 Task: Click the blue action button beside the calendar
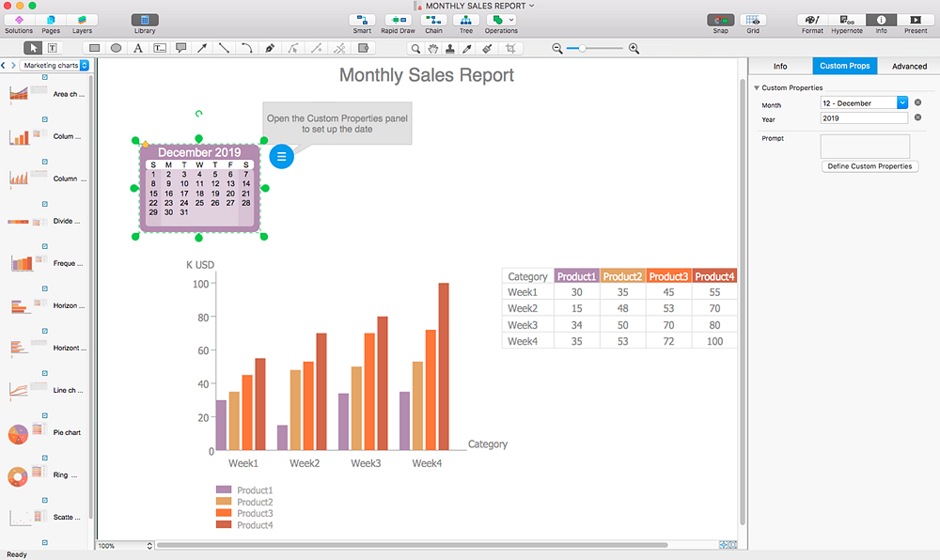pyautogui.click(x=281, y=157)
